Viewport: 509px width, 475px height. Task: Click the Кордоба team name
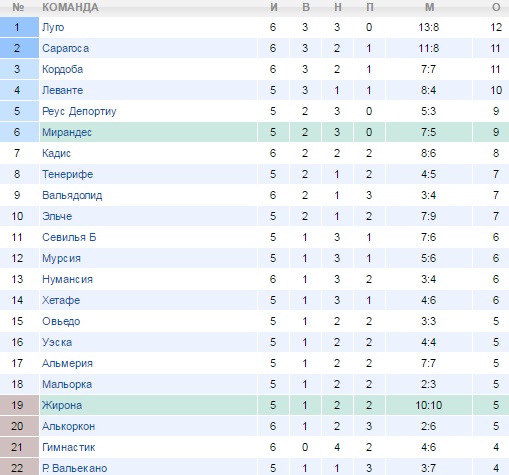(x=62, y=69)
